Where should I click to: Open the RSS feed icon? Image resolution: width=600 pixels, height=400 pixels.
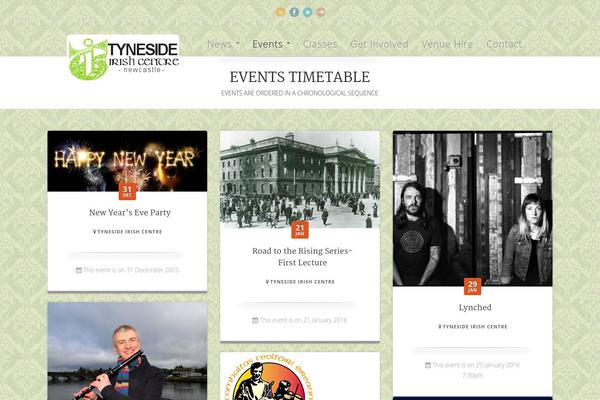click(x=280, y=12)
